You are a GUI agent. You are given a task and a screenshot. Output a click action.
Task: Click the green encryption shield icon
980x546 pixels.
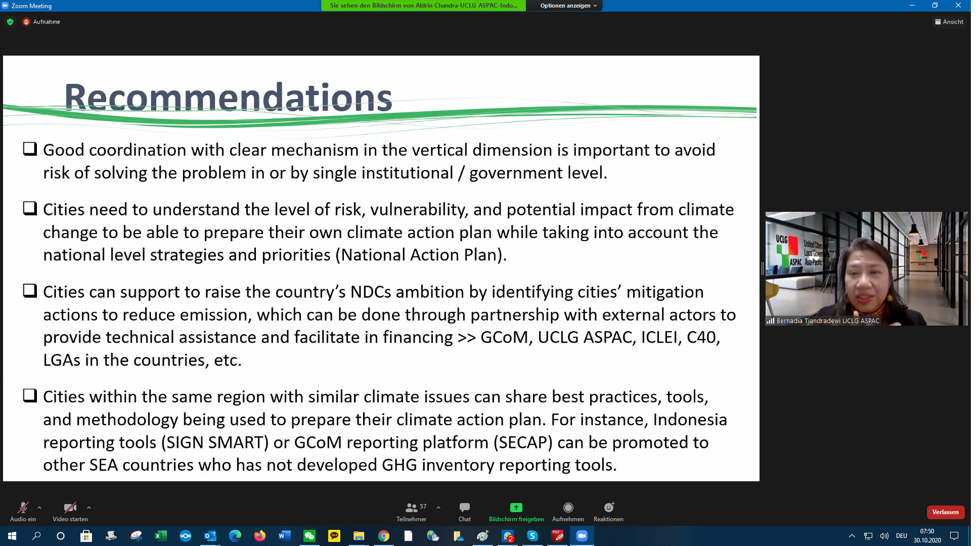(x=10, y=22)
